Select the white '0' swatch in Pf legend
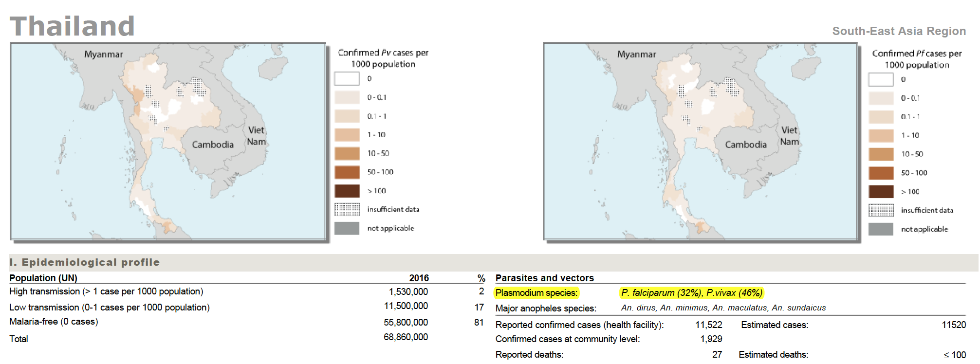Screen dimensions: 980x364 881,79
